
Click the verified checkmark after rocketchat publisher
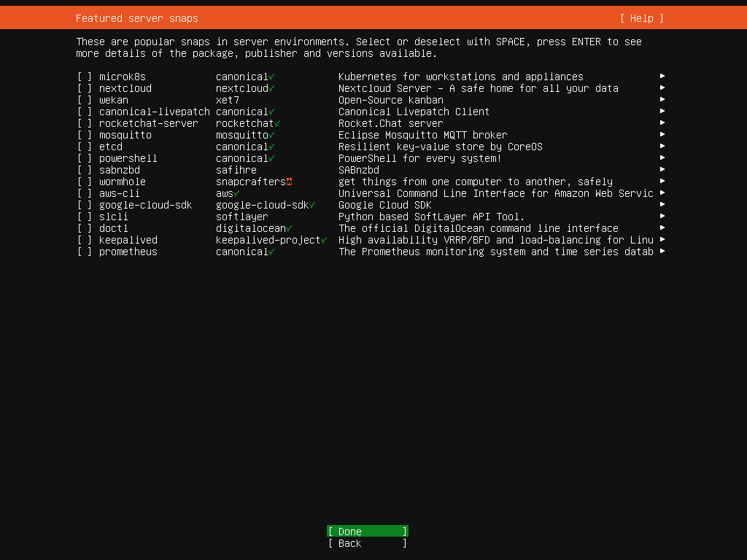tap(277, 123)
